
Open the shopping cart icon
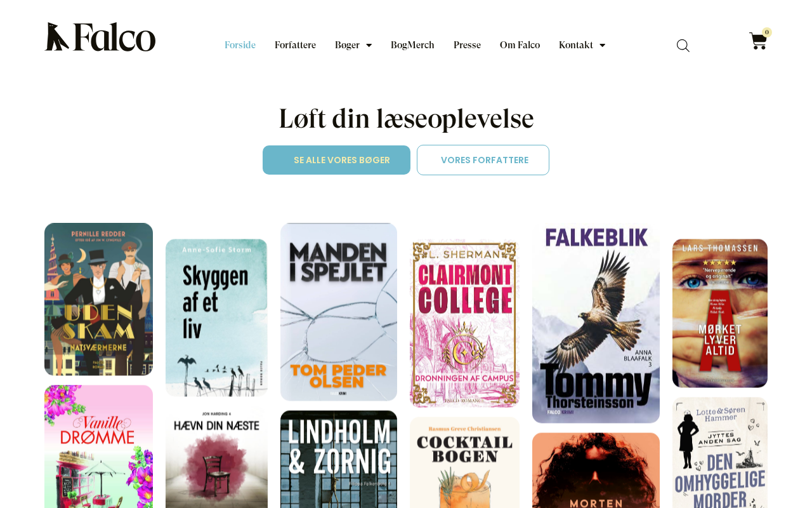(758, 41)
